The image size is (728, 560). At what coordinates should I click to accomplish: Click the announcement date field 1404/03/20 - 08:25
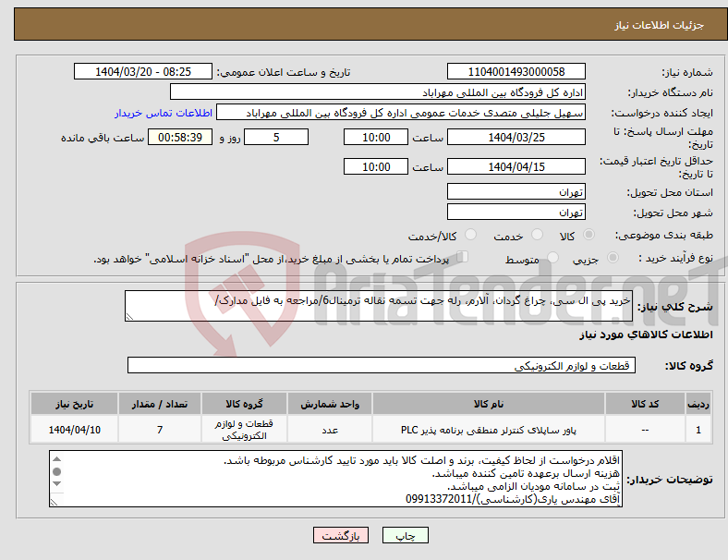[143, 72]
